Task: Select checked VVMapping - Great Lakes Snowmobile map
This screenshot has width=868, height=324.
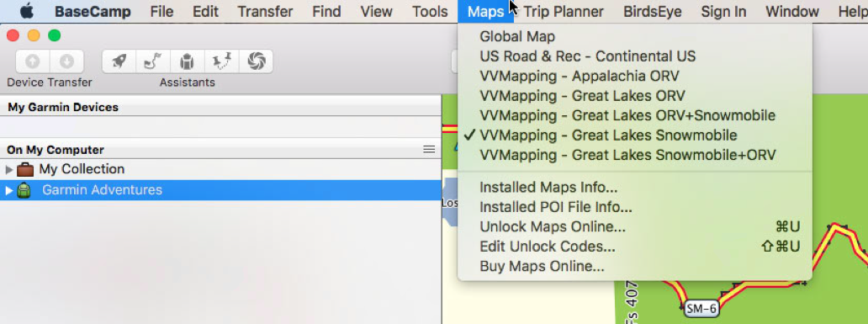Action: [635, 135]
